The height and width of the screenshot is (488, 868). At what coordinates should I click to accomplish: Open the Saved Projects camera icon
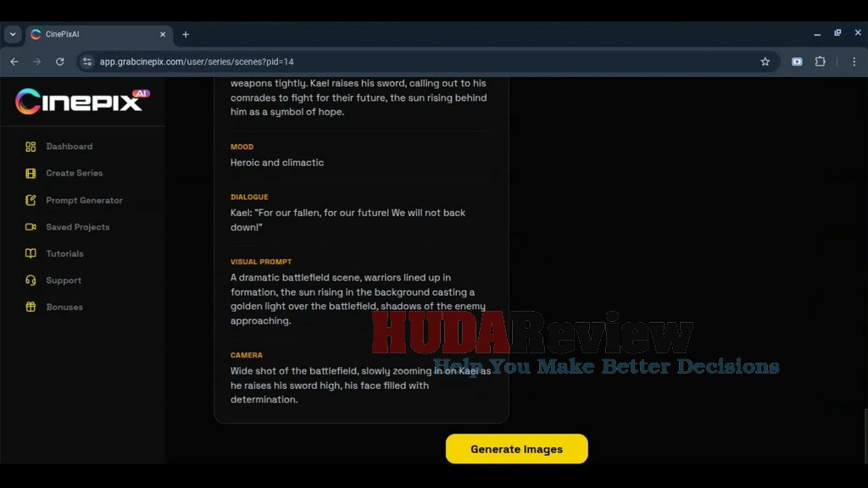[x=31, y=227]
